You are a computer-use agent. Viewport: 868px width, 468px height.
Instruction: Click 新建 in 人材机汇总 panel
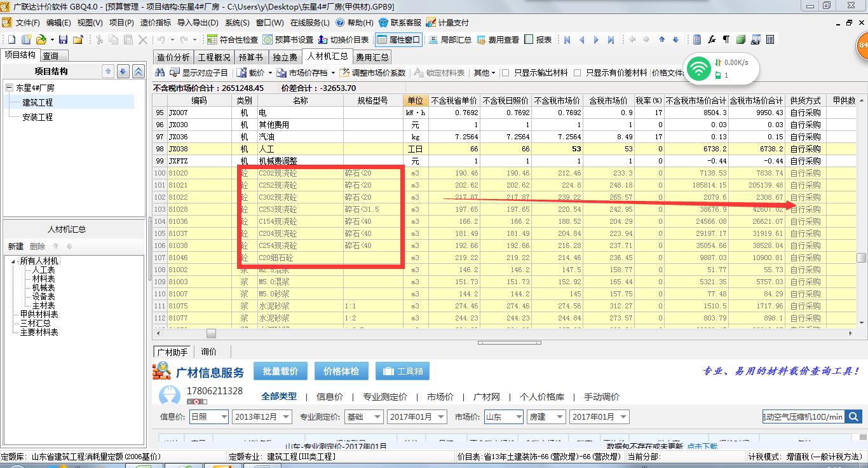click(x=16, y=246)
